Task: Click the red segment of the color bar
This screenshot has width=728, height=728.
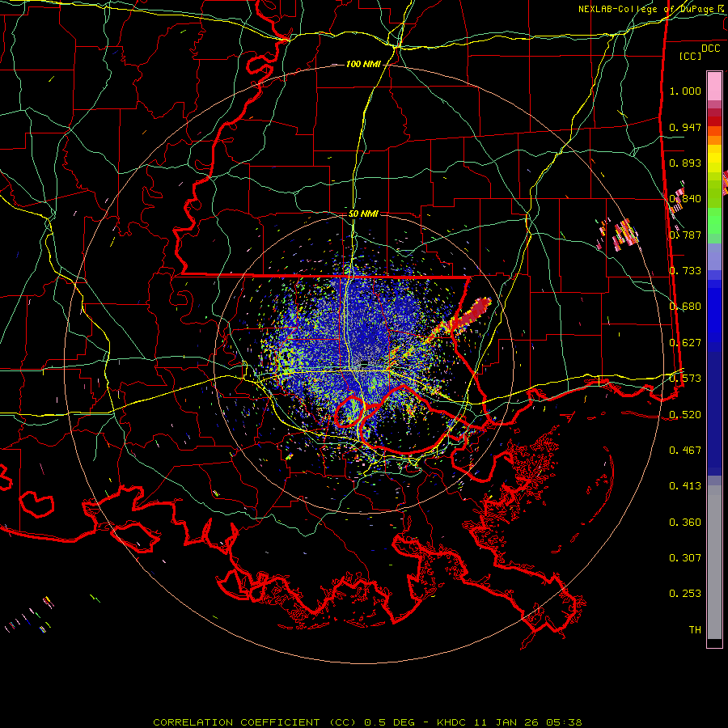Action: click(714, 121)
